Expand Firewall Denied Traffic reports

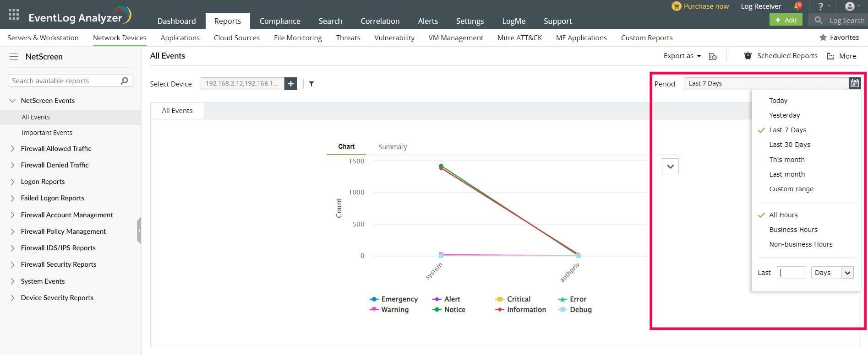(12, 165)
